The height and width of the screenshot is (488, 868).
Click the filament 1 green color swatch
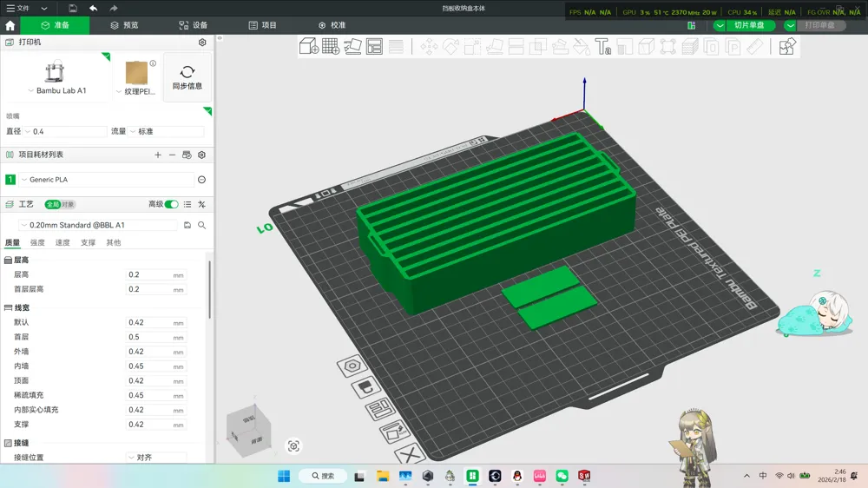point(10,180)
